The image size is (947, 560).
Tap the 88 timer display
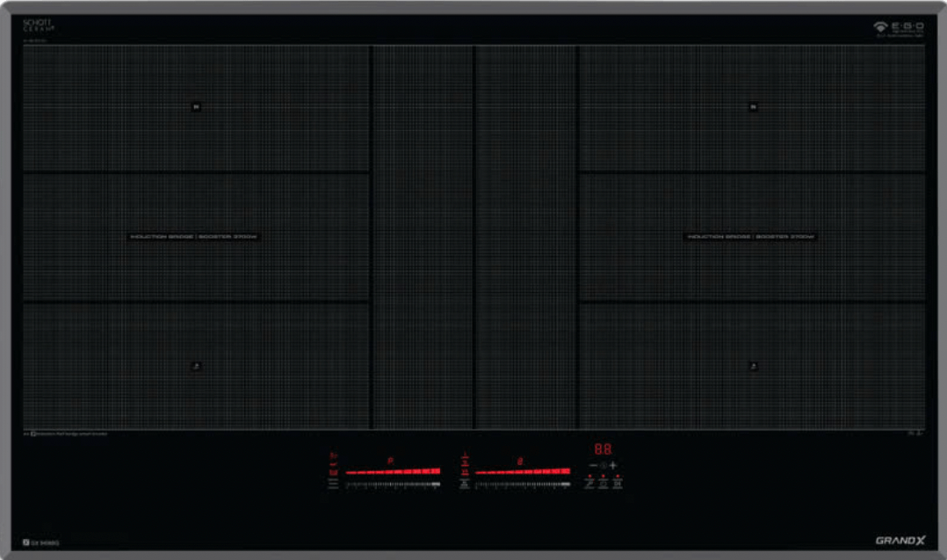[603, 449]
